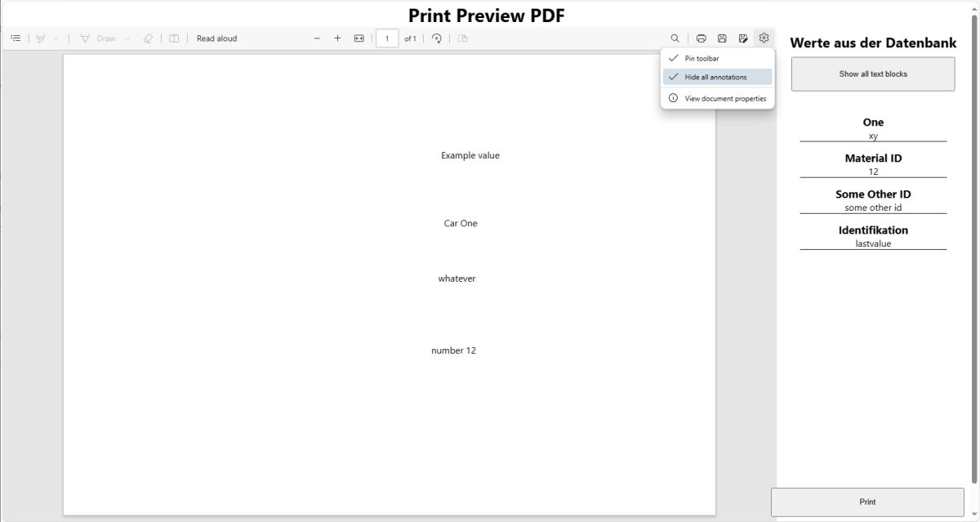Screen dimensions: 980x522
Task: Click Show all text blocks button
Action: pyautogui.click(x=873, y=74)
